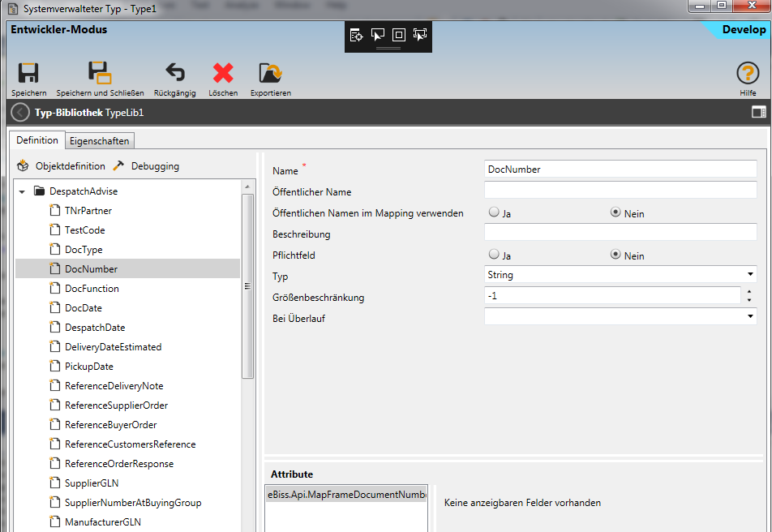
Task: Decrease Größenbeschränkung with down stepper arrow
Action: click(749, 300)
